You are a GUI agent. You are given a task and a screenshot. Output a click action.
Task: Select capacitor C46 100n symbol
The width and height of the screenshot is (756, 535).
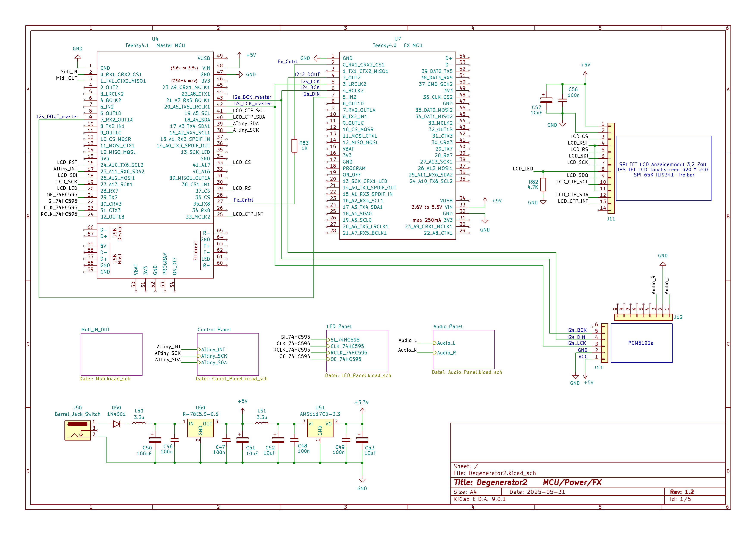pos(175,440)
